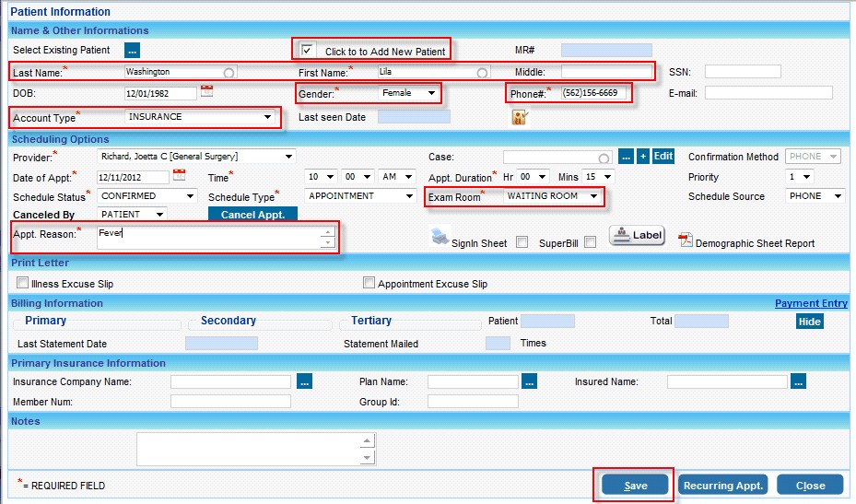This screenshot has width=856, height=504.
Task: Browse Insurance Company Name with ellipsis button
Action: 305,381
